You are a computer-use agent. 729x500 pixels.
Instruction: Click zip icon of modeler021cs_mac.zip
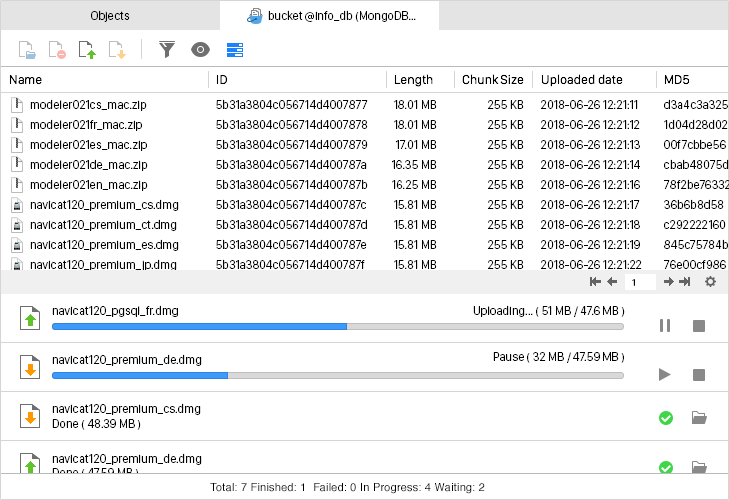pos(17,105)
